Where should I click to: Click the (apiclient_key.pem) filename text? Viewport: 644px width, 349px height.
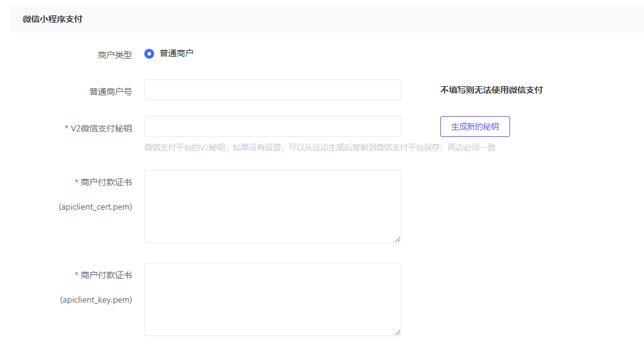click(x=96, y=299)
